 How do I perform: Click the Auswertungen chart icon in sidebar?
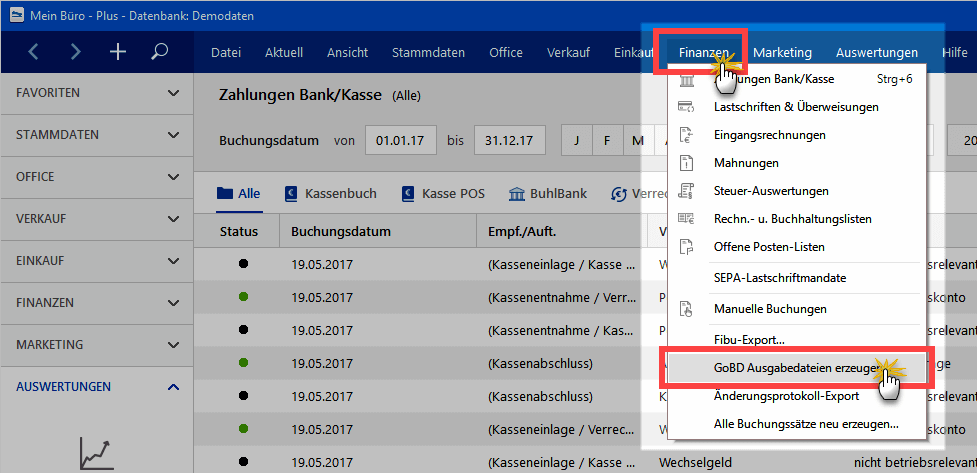[97, 452]
